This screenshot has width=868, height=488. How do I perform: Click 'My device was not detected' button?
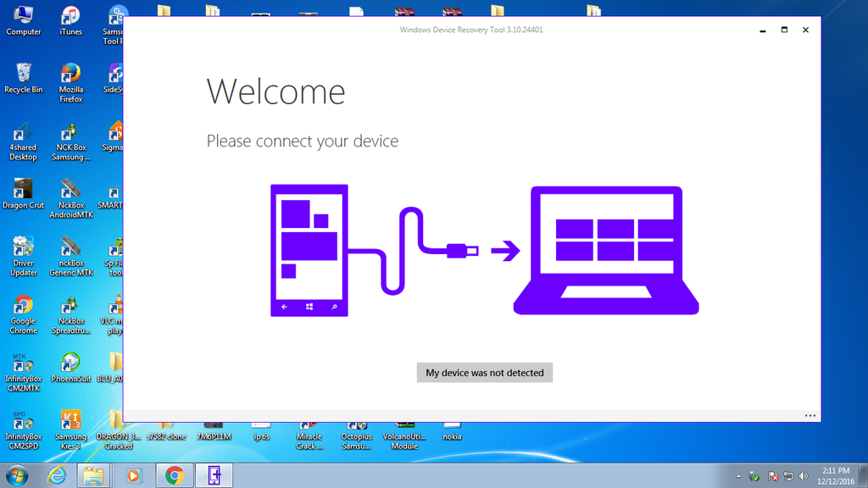(484, 373)
